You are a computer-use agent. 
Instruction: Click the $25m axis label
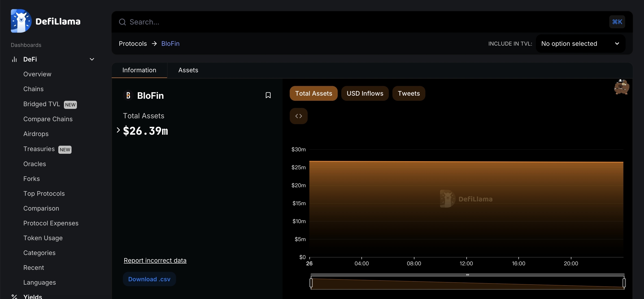coord(298,167)
